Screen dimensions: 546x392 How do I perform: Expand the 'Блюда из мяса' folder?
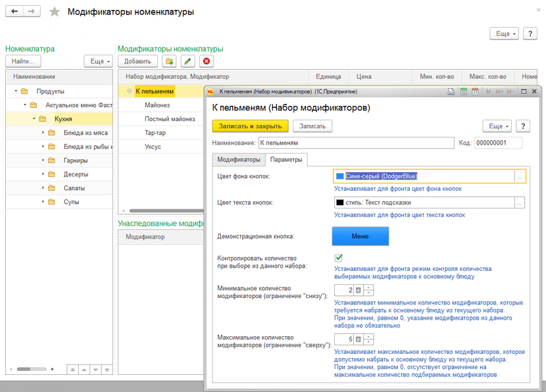point(43,133)
